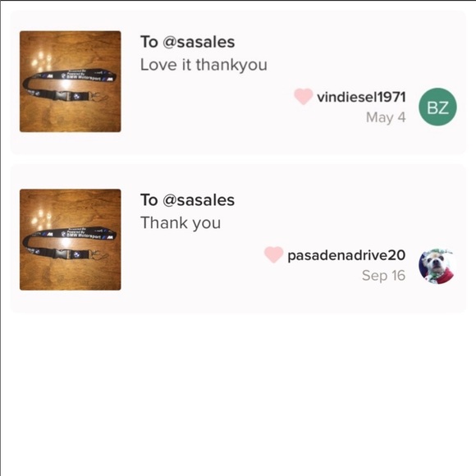Click the To label in second review
This screenshot has height=476, width=476.
(149, 200)
